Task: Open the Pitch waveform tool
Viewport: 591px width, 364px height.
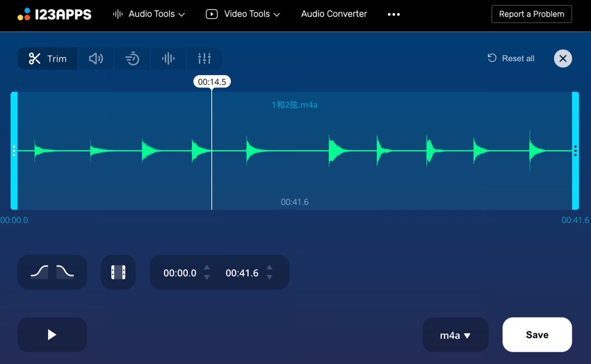Action: 168,58
